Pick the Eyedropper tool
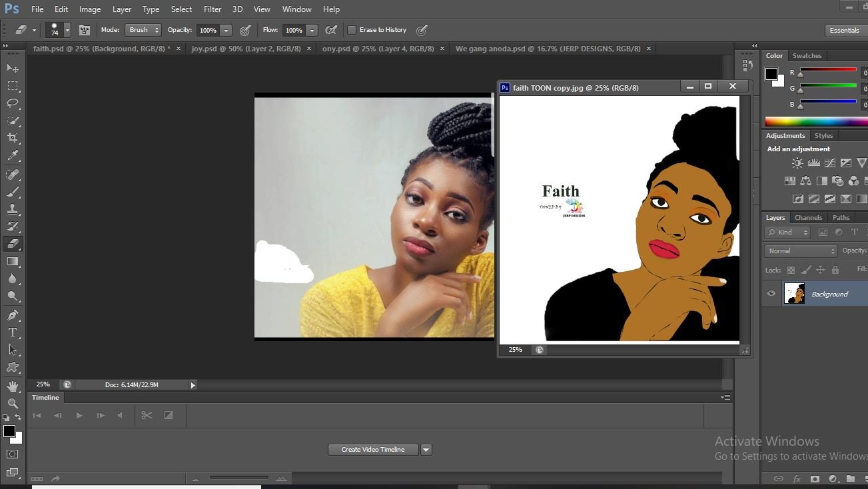The width and height of the screenshot is (868, 489). pyautogui.click(x=13, y=155)
